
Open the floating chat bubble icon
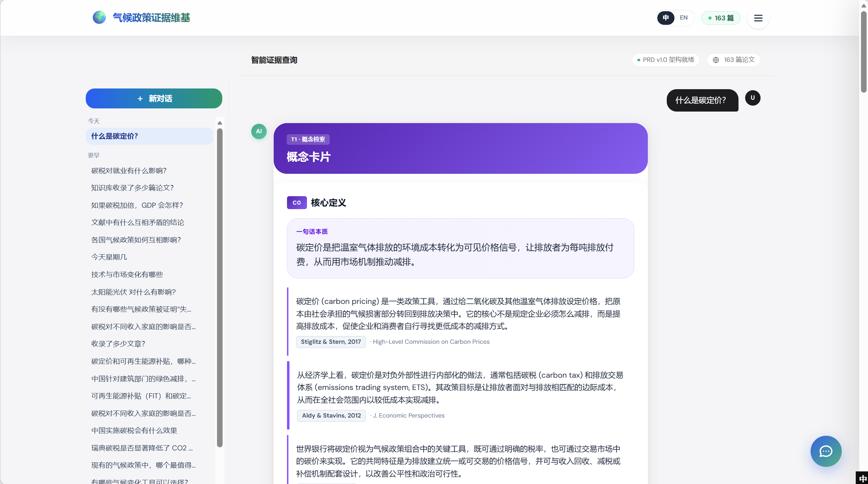tap(826, 451)
